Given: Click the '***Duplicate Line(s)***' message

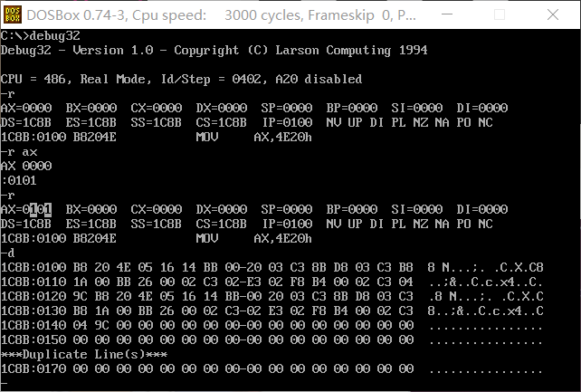Looking at the screenshot, I should (x=84, y=354).
